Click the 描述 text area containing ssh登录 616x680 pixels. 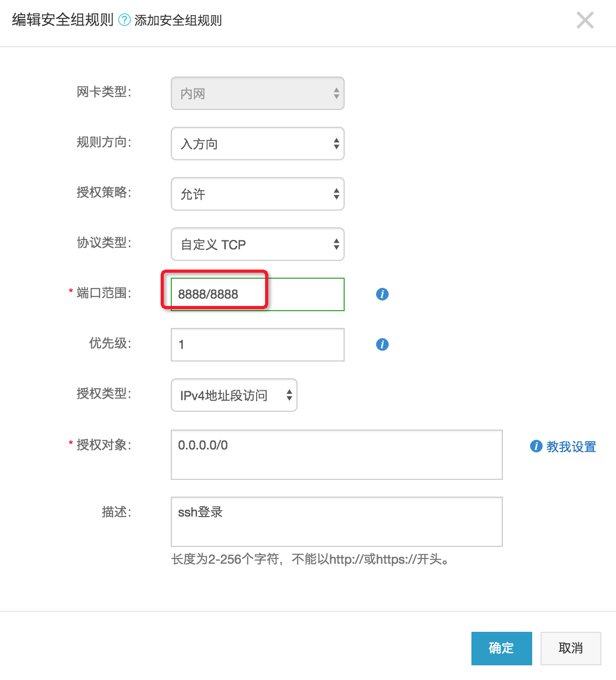336,522
